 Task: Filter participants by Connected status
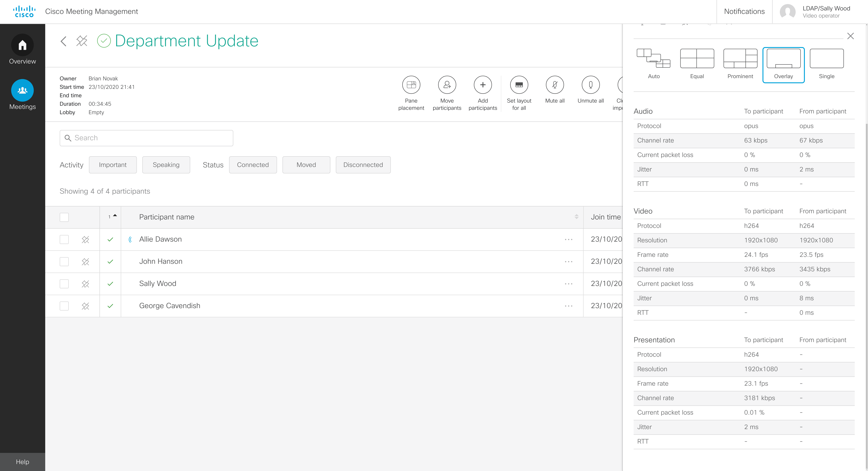tap(253, 165)
